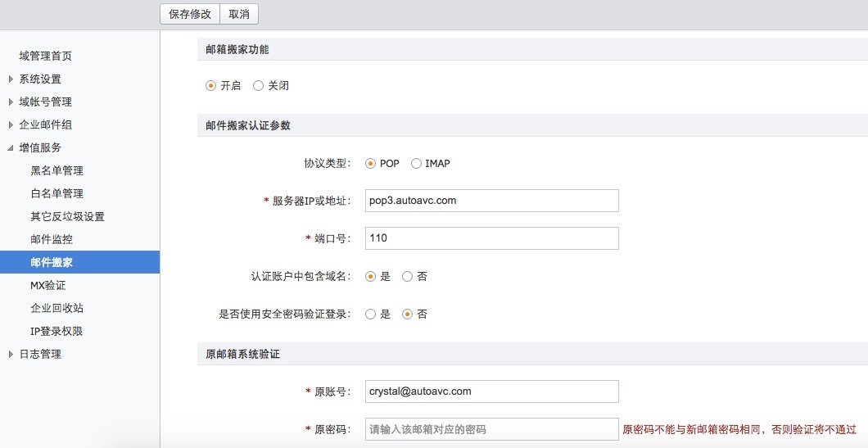Choose the IMAP protocol type
868x448 pixels.
pos(416,163)
